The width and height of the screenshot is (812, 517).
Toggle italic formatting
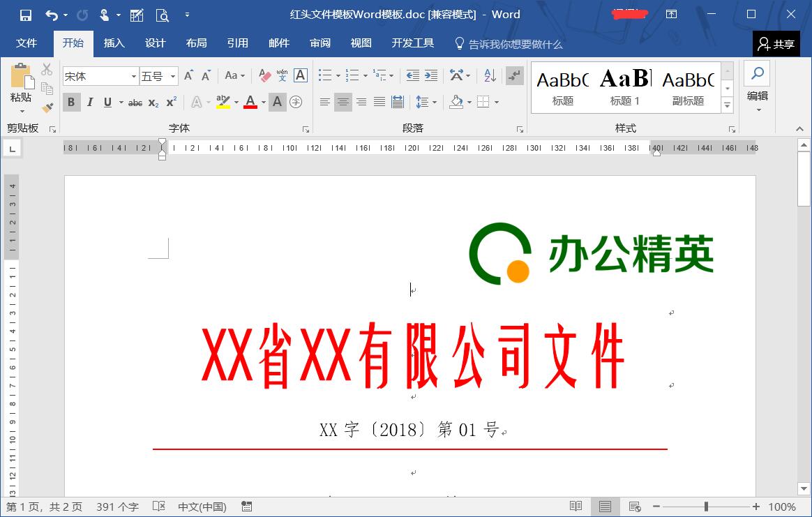pos(89,102)
